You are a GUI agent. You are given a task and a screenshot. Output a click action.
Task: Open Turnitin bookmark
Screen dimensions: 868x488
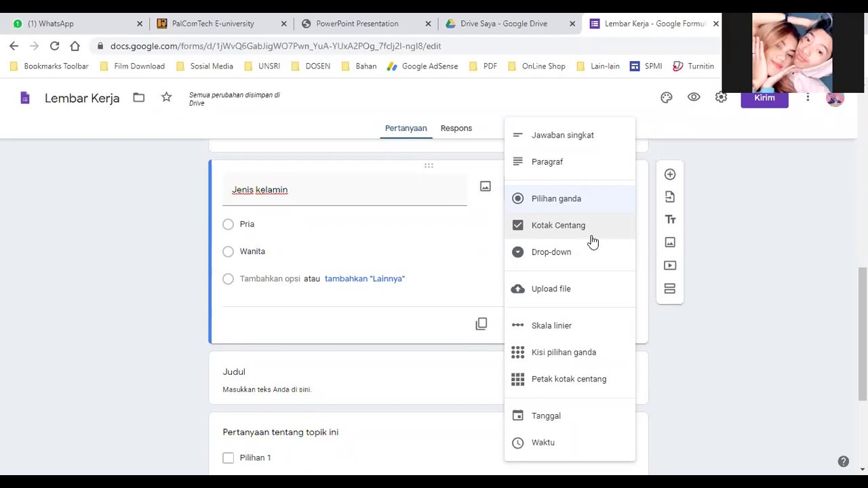point(693,66)
